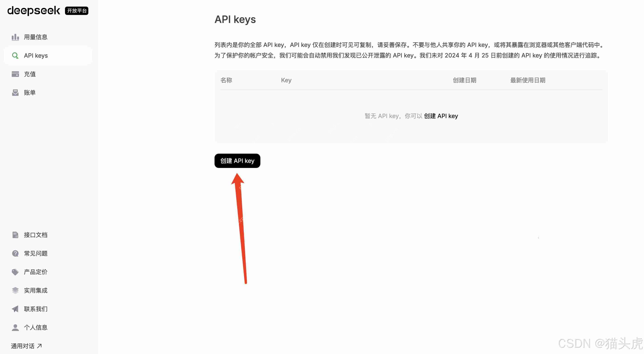Open the 实用集成 integrations layers icon
The image size is (644, 354).
[15, 290]
